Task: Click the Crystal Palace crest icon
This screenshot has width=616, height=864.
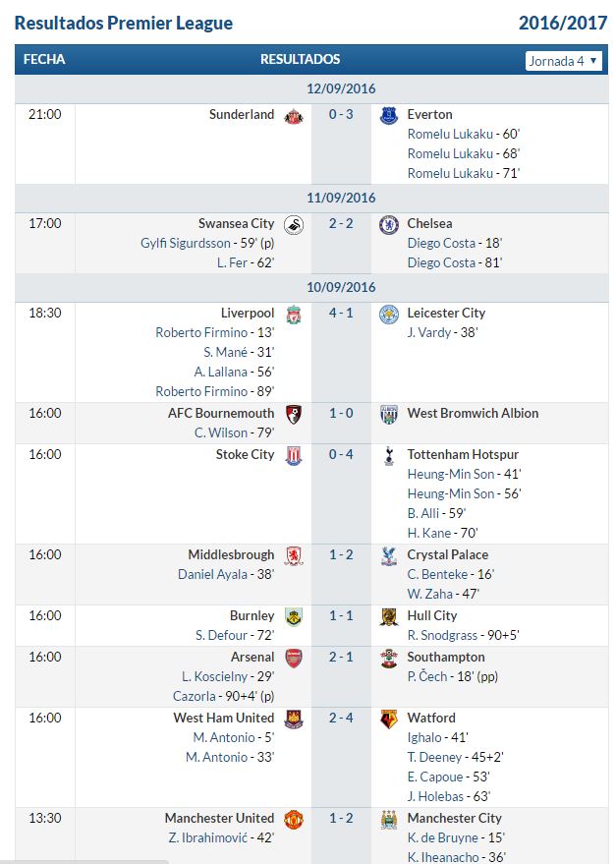Action: pos(389,556)
